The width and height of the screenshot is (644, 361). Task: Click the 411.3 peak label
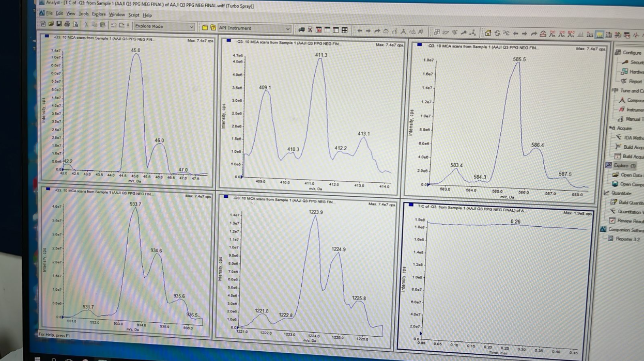coord(321,55)
